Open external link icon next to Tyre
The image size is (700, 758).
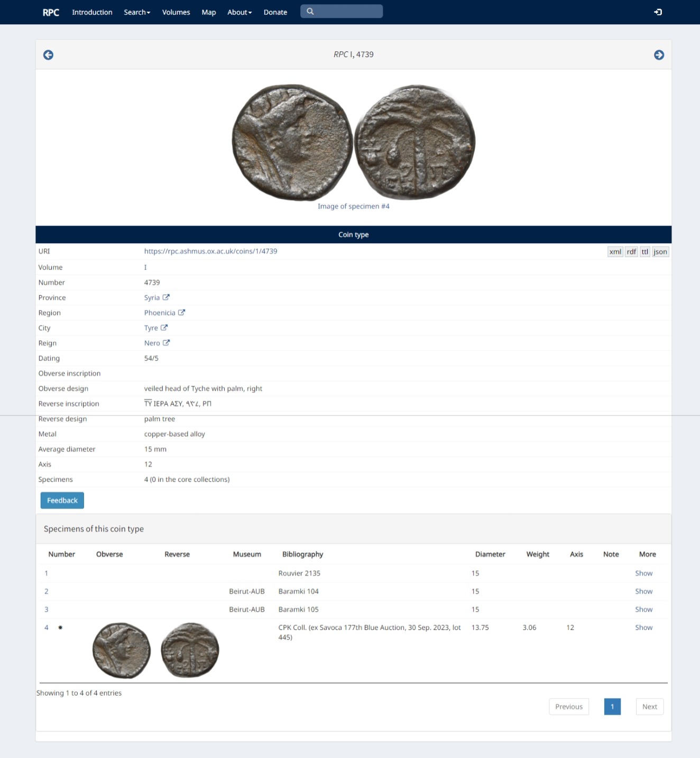[x=164, y=328]
